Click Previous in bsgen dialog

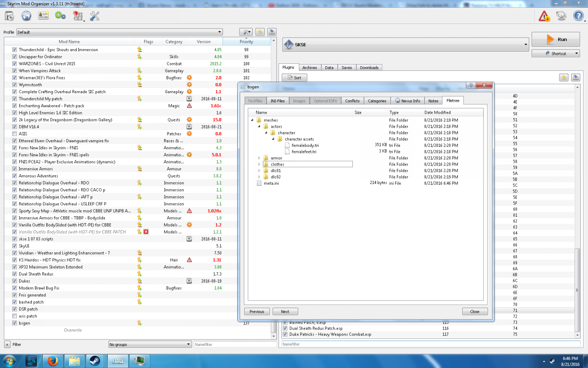click(x=257, y=312)
